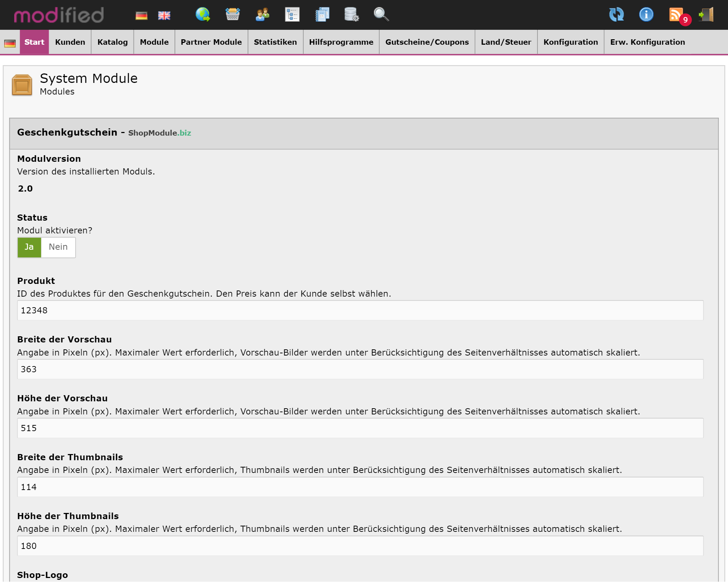Open the content pages notebook icon
728x582 pixels.
tap(322, 15)
